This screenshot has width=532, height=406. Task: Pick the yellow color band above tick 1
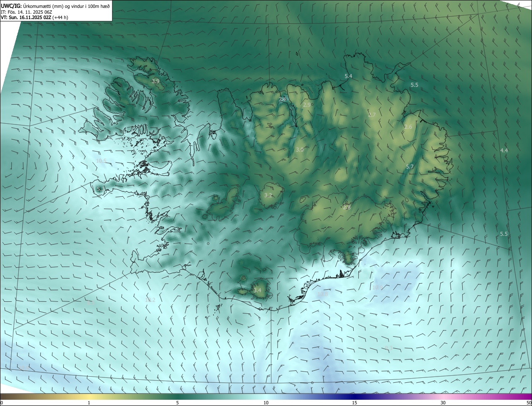pos(89,396)
